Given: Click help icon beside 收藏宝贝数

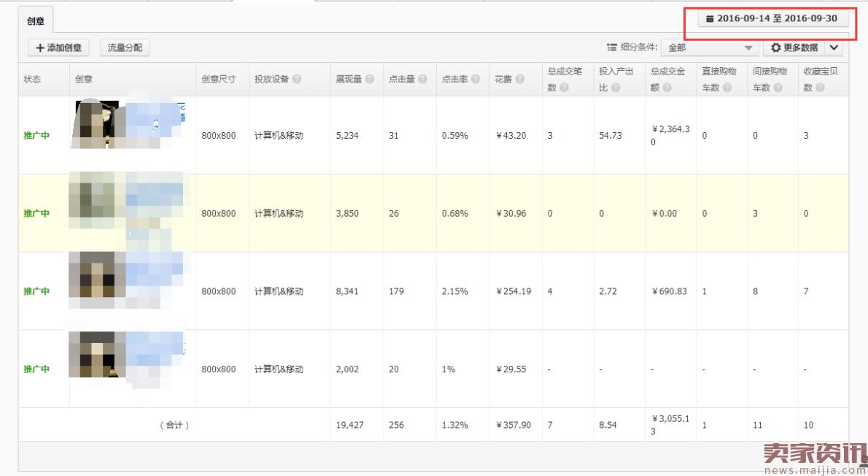Looking at the screenshot, I should [x=820, y=88].
